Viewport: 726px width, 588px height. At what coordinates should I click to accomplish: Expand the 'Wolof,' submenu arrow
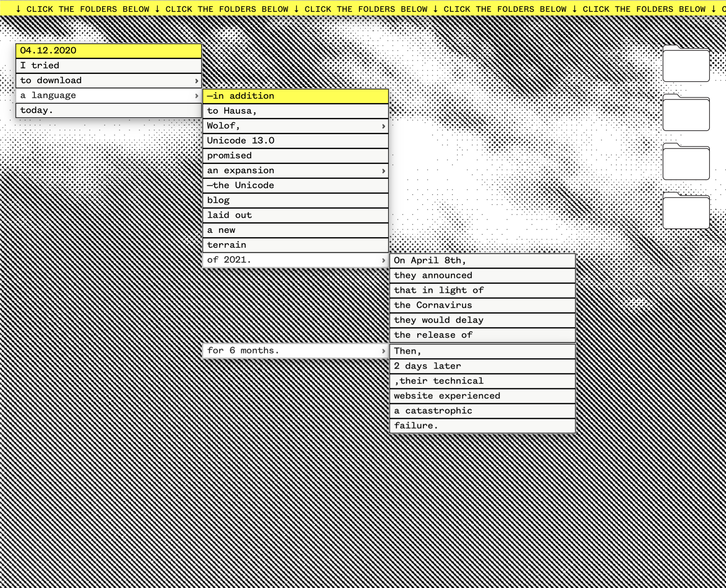(x=383, y=126)
